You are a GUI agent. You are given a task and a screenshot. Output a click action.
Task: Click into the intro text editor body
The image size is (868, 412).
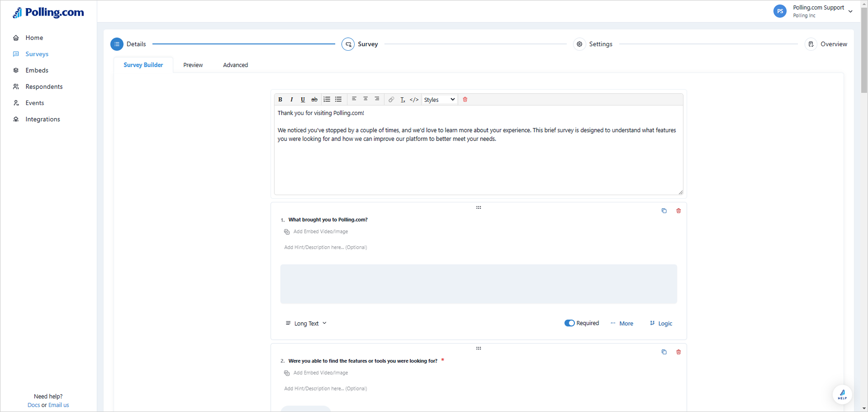click(x=478, y=150)
